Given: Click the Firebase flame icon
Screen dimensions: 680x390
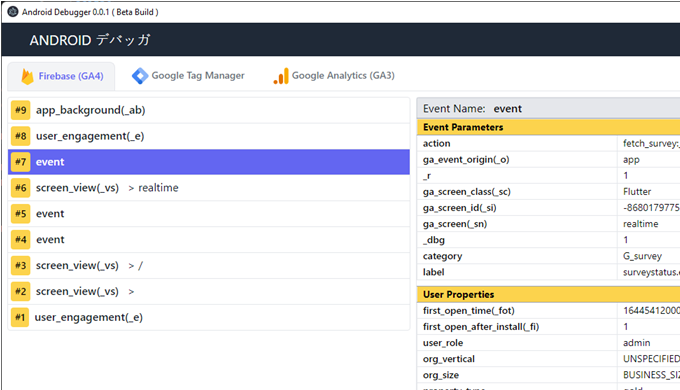Looking at the screenshot, I should [x=27, y=76].
